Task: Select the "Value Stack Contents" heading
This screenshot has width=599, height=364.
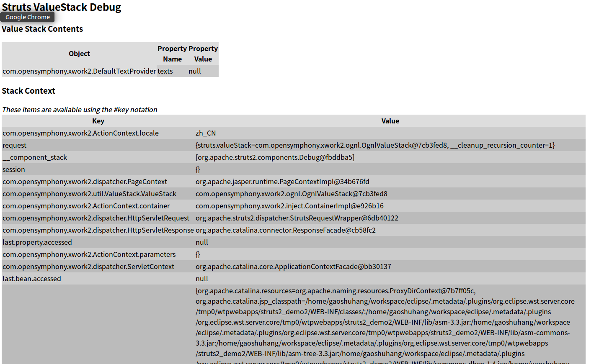Action: (42, 29)
